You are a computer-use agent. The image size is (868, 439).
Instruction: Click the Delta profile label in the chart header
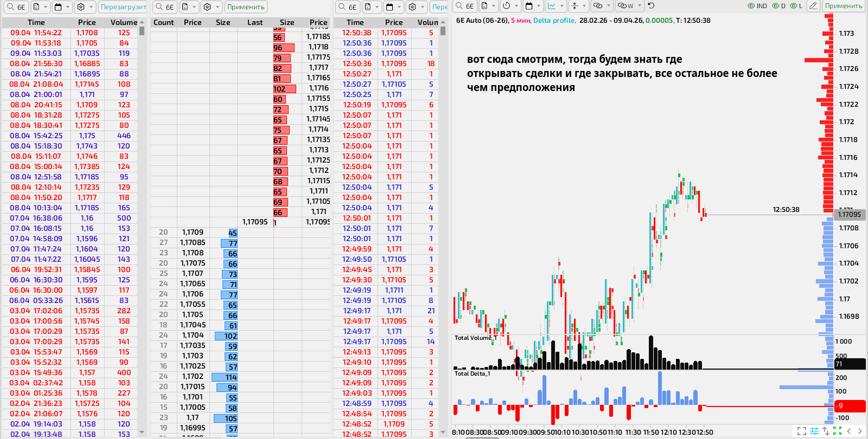[554, 21]
